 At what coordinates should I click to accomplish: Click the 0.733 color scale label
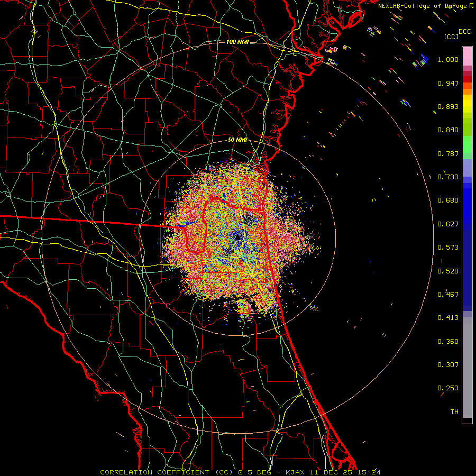coord(448,177)
